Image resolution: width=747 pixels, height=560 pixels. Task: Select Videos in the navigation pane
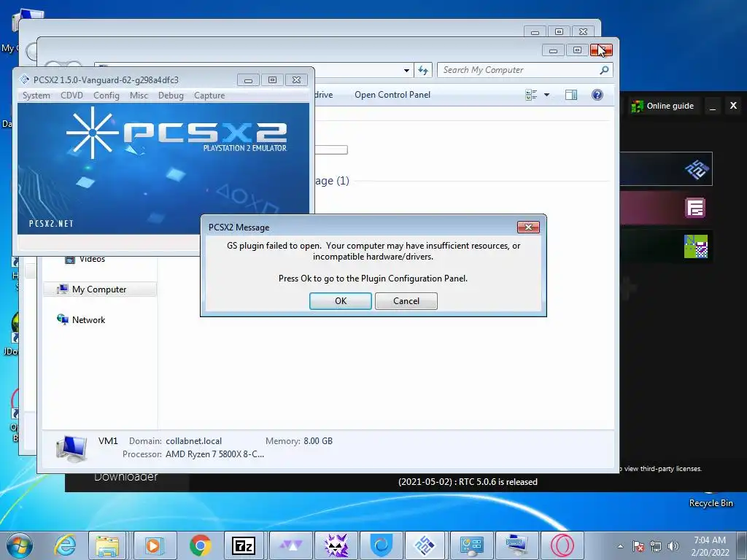[92, 260]
